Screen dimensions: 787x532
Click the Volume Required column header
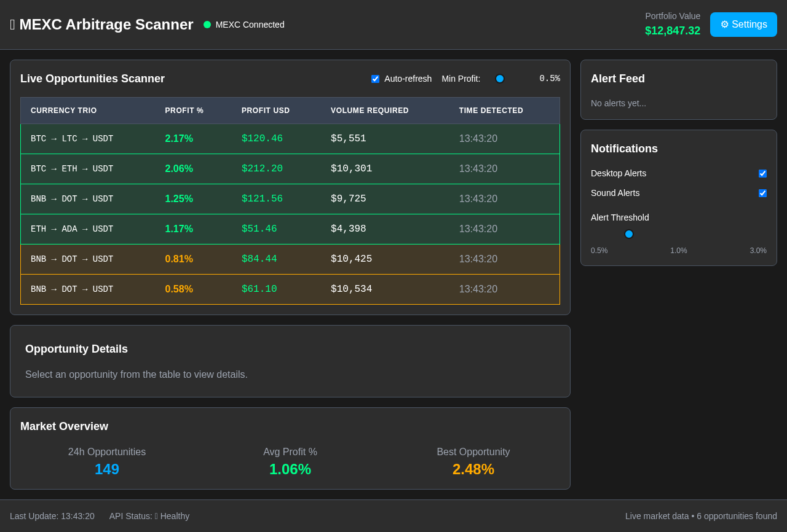pyautogui.click(x=370, y=111)
